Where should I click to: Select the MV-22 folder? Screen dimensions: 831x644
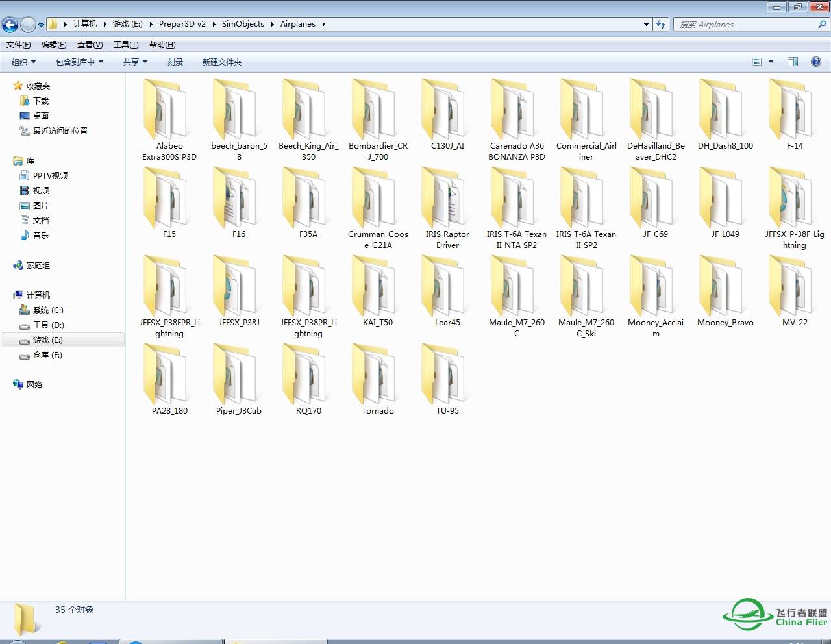(x=795, y=291)
